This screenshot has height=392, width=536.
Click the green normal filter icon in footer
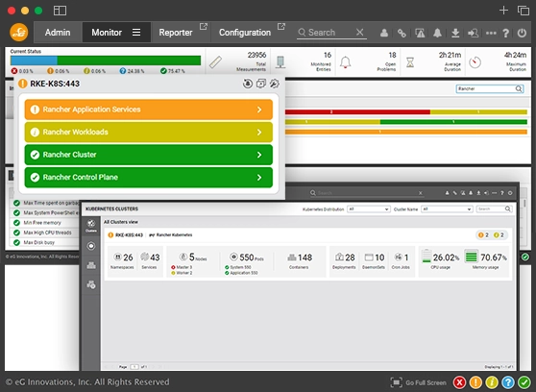(524, 382)
